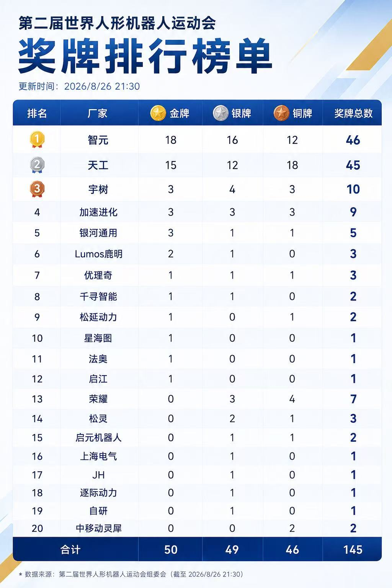Click the first place rank badge

(37, 140)
